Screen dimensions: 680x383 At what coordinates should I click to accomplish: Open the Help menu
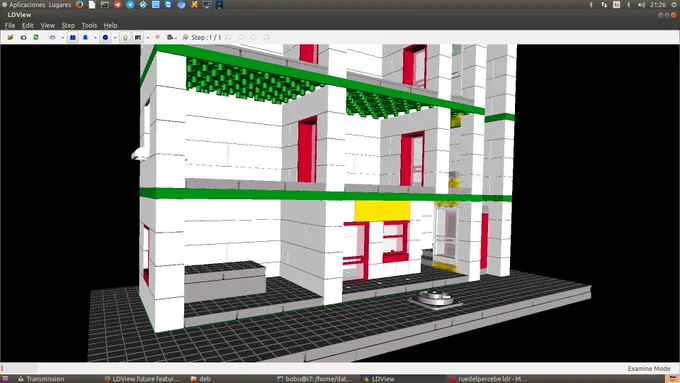(111, 25)
